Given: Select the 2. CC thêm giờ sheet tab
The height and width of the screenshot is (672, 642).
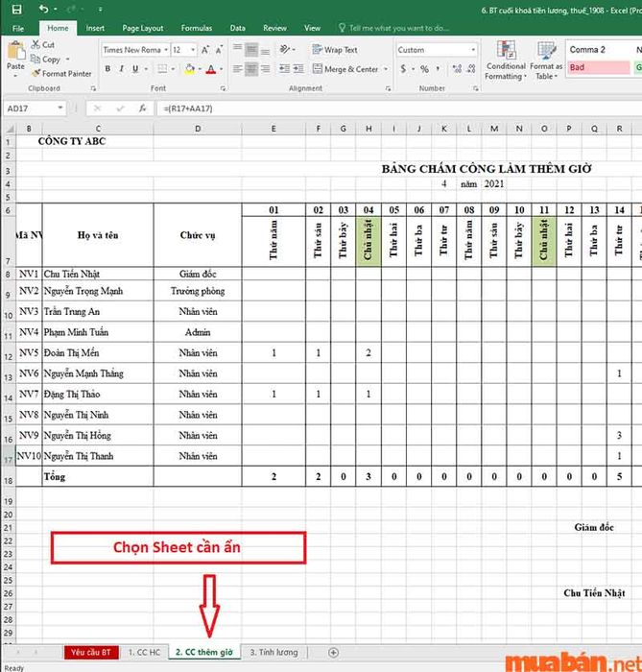Looking at the screenshot, I should (204, 652).
